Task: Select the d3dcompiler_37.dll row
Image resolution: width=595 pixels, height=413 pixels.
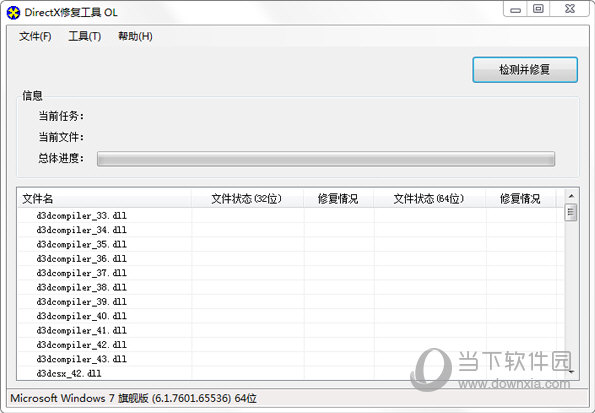Action: point(291,273)
